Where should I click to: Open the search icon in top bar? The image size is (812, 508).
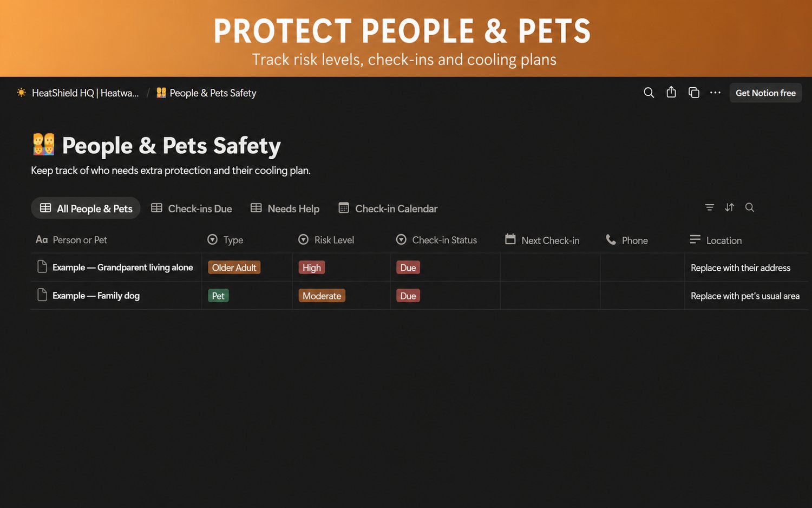pos(649,93)
